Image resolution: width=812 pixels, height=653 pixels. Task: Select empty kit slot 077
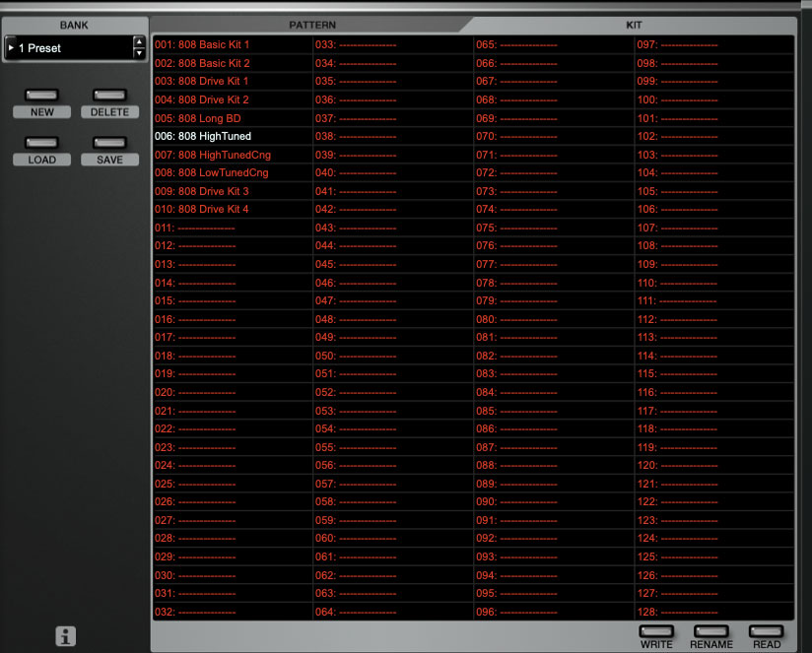[x=554, y=264]
